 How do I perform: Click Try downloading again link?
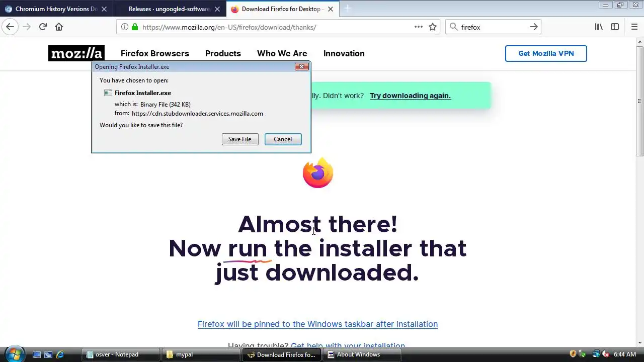coord(410,96)
